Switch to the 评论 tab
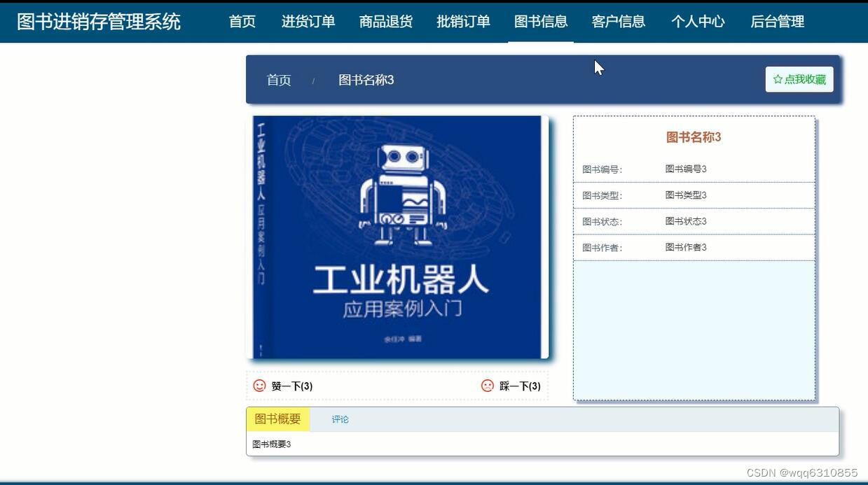 point(340,419)
